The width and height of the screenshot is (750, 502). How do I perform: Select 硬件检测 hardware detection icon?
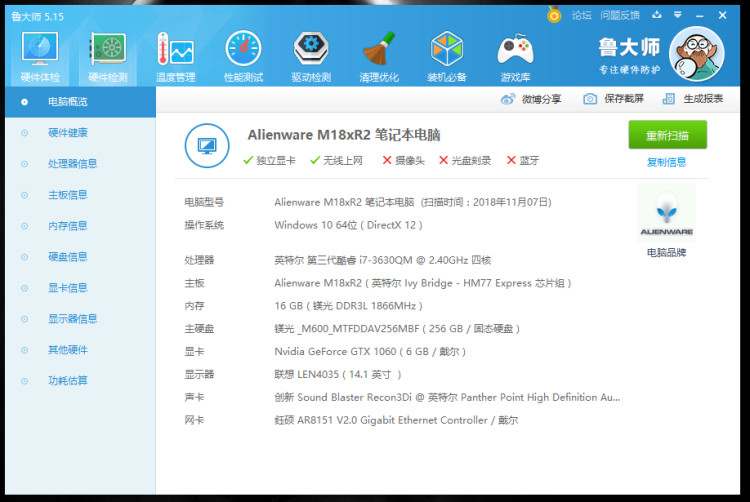pos(108,56)
